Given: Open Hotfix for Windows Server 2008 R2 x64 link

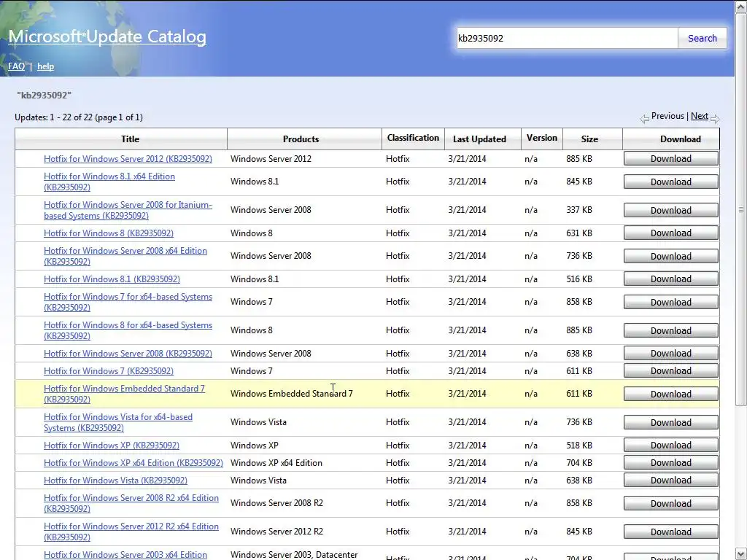Looking at the screenshot, I should (x=131, y=503).
